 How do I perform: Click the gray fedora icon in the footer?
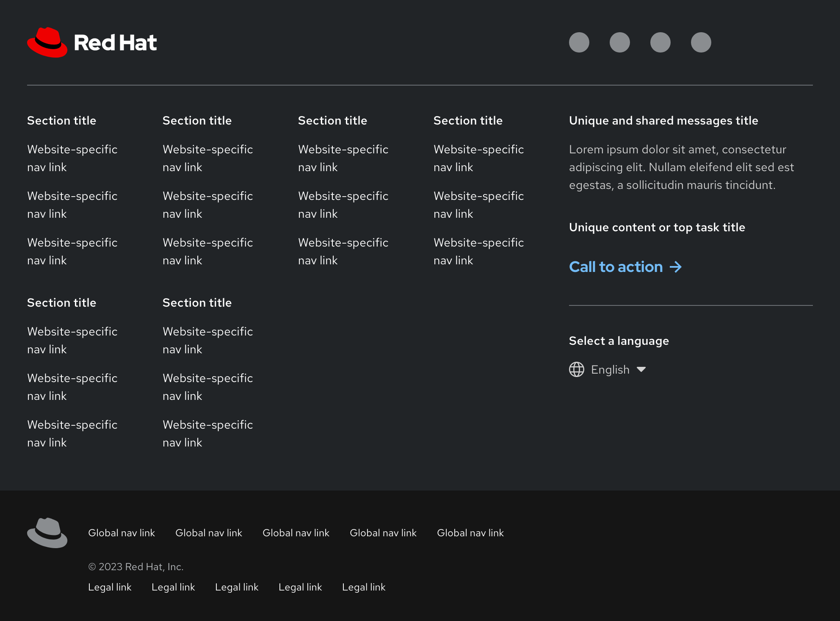[47, 533]
